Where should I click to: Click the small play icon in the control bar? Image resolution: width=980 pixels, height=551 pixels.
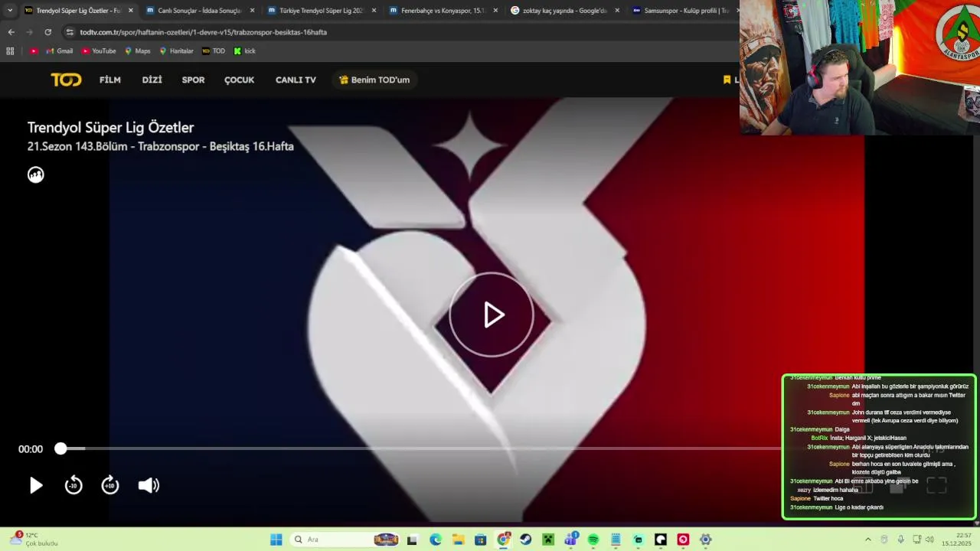[x=36, y=485]
